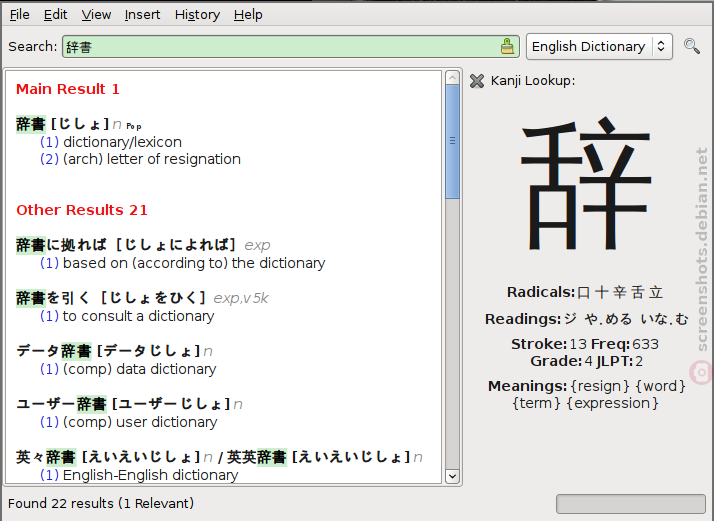
Task: Click the ユーザー辞書 entry
Action: (x=123, y=404)
